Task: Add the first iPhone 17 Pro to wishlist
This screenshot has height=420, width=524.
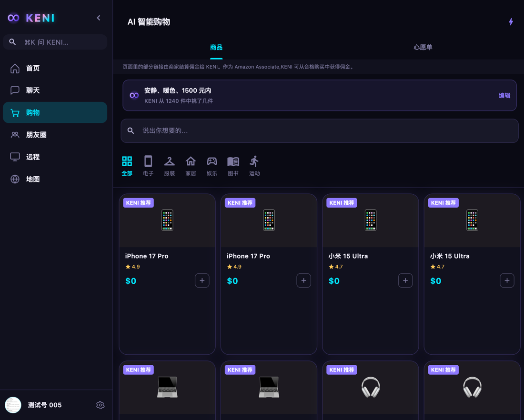Action: [x=202, y=280]
